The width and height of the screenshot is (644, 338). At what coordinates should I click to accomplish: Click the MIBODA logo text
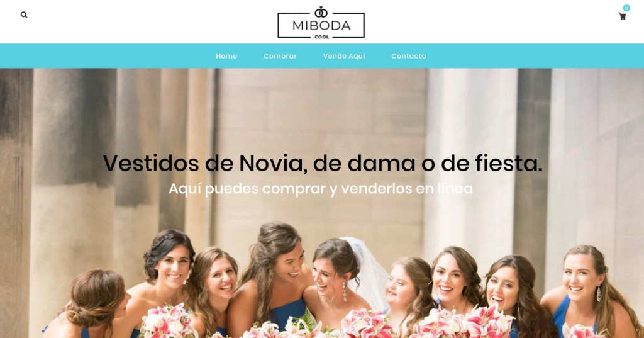click(x=321, y=26)
